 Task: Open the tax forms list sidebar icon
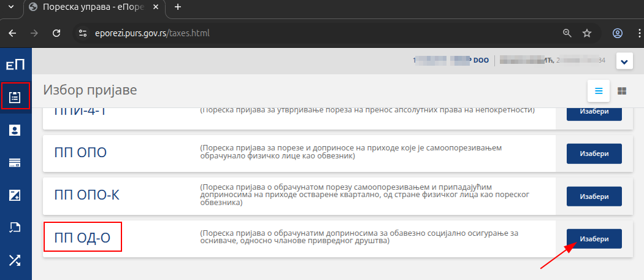coord(15,97)
